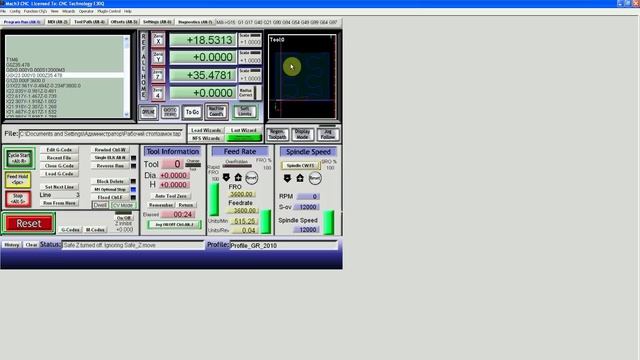Viewport: 640px width, 360px height.
Task: Open the Config menu
Action: tap(15, 11)
